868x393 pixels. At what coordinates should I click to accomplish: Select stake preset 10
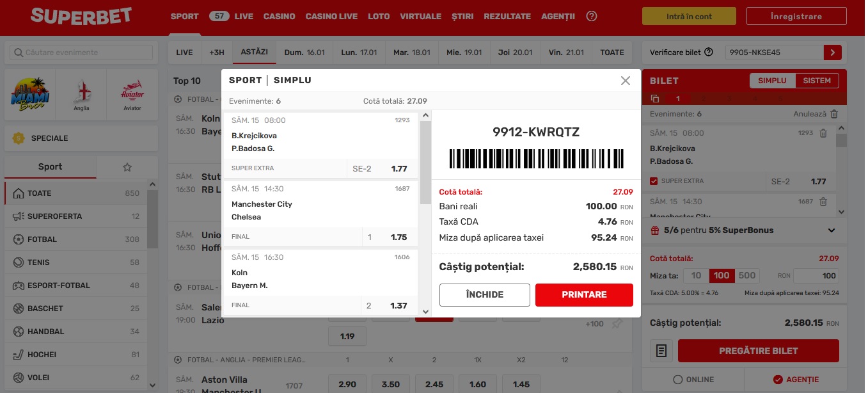696,276
